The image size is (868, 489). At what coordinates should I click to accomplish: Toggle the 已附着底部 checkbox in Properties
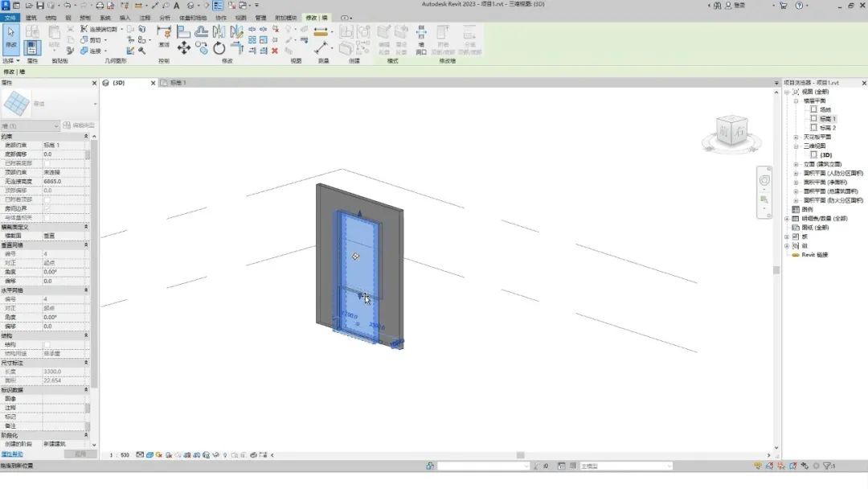coord(47,163)
